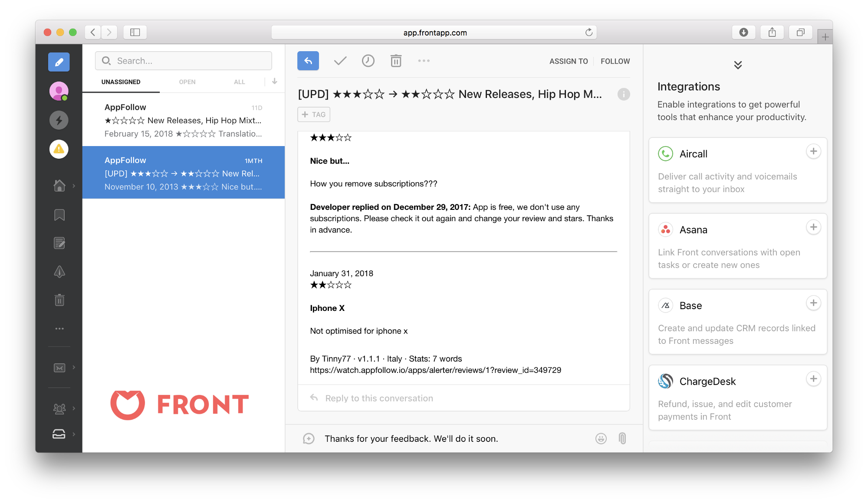Open the sort order arrow dropdown
Viewport: 868px width, 503px height.
(x=274, y=81)
